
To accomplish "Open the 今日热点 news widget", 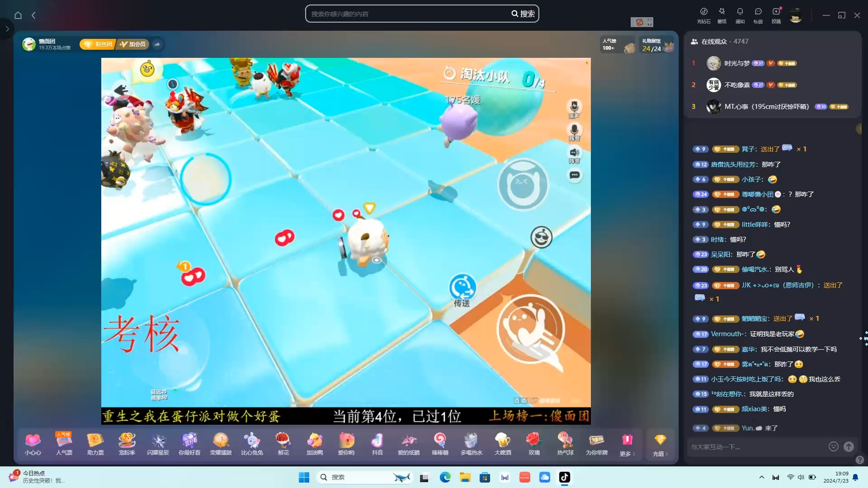I will click(x=37, y=477).
